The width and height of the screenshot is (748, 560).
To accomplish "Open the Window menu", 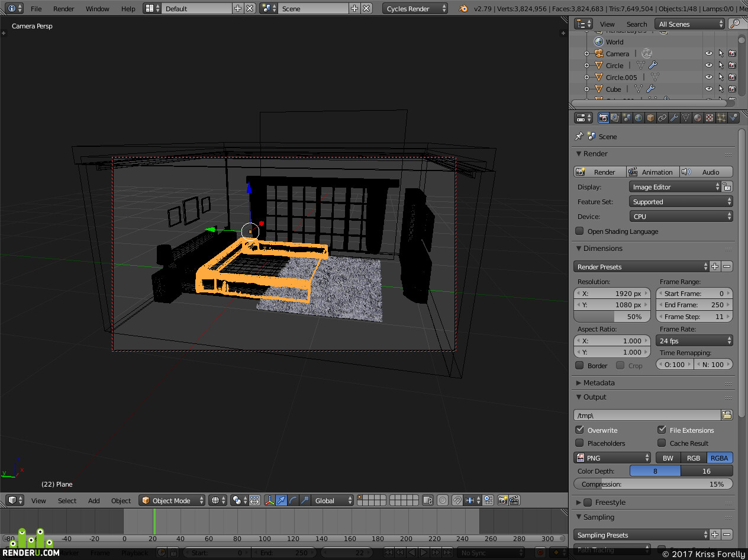I will pyautogui.click(x=98, y=8).
